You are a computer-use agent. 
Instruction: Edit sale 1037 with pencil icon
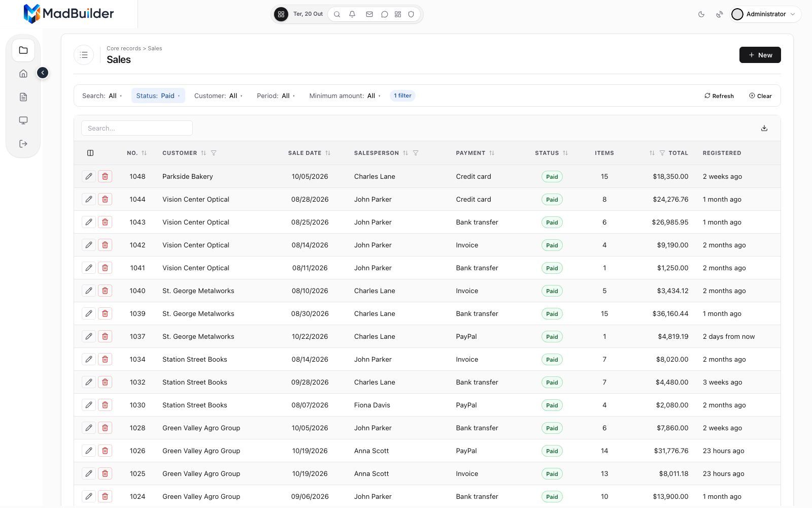point(89,336)
